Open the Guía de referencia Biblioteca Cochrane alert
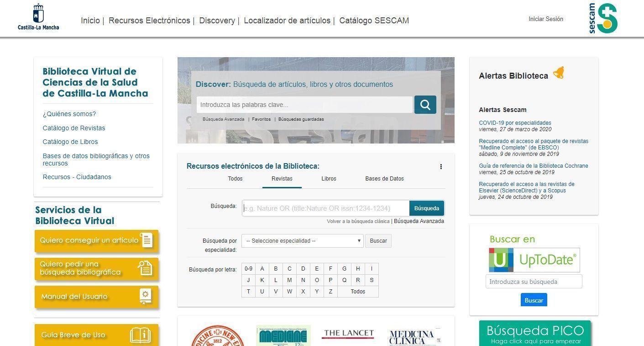The width and height of the screenshot is (644, 346). click(x=534, y=166)
